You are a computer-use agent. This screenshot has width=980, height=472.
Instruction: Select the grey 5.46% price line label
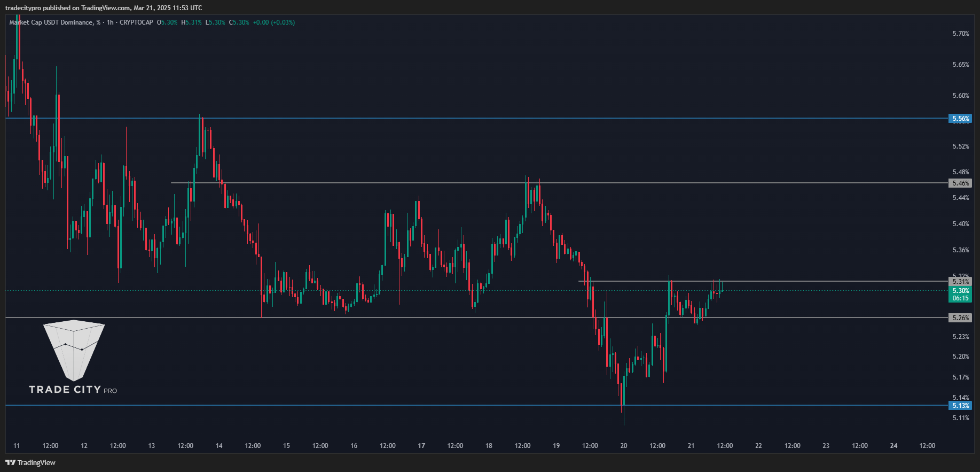(x=960, y=183)
